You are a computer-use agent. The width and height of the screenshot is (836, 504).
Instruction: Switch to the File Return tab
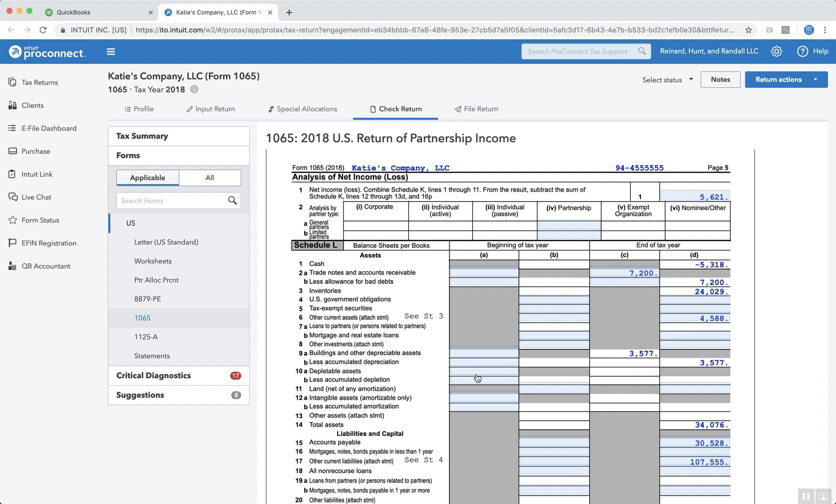click(x=476, y=109)
